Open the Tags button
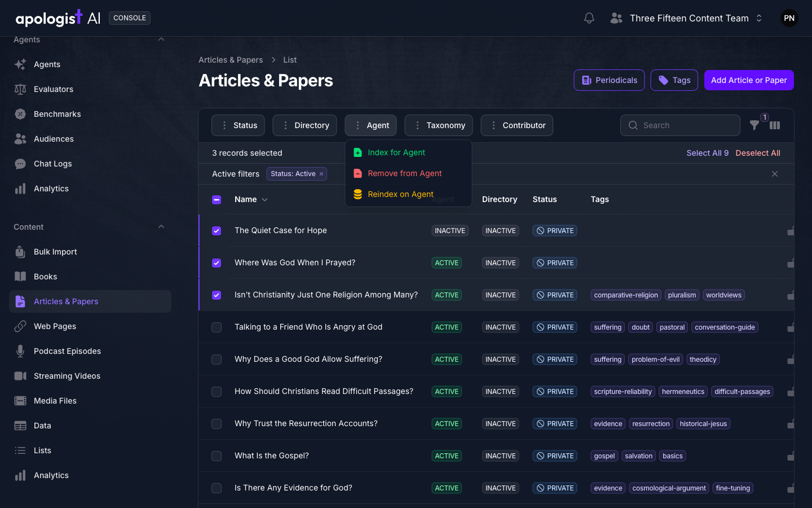Viewport: 812px width, 508px height. pyautogui.click(x=674, y=80)
